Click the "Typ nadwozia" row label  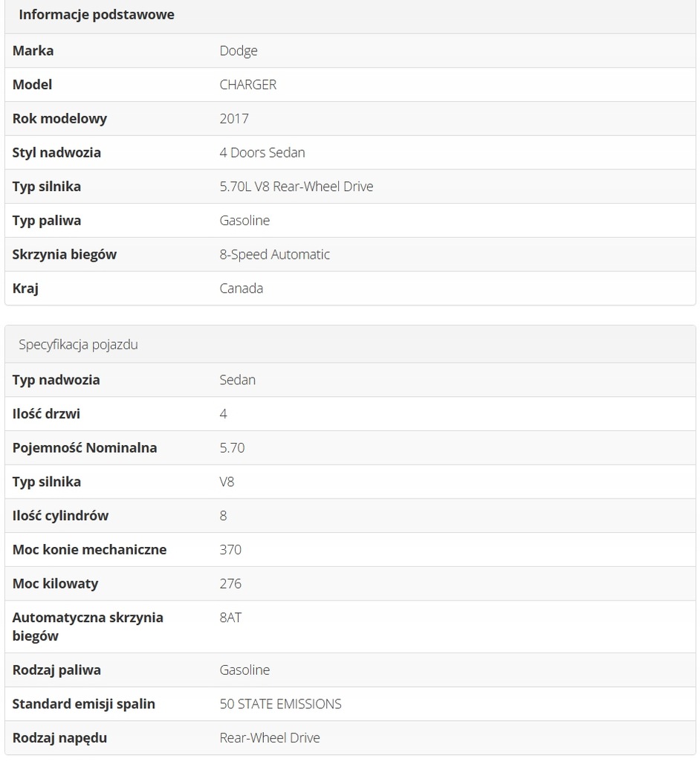tap(56, 380)
